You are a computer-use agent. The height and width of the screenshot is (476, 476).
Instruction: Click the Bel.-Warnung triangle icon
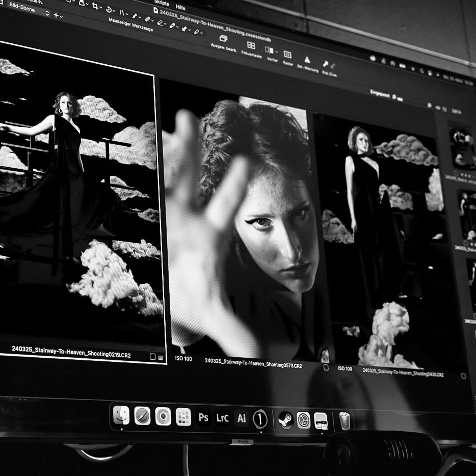click(307, 60)
